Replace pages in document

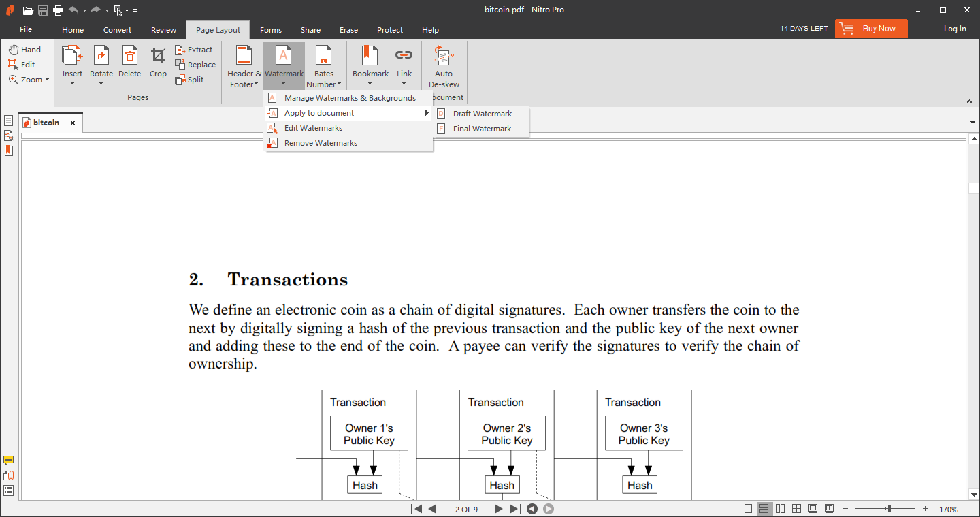195,65
